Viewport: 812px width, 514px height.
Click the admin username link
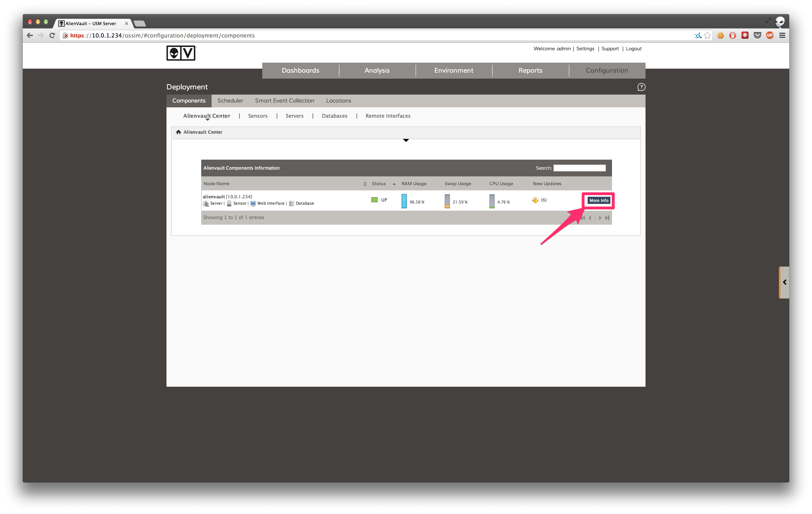pos(563,48)
